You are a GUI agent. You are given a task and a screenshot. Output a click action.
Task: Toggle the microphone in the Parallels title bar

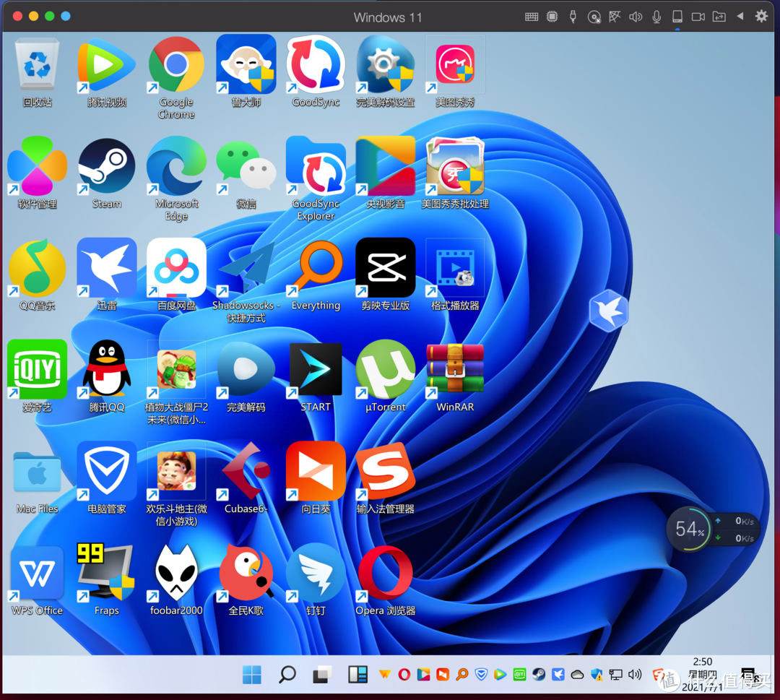click(656, 17)
